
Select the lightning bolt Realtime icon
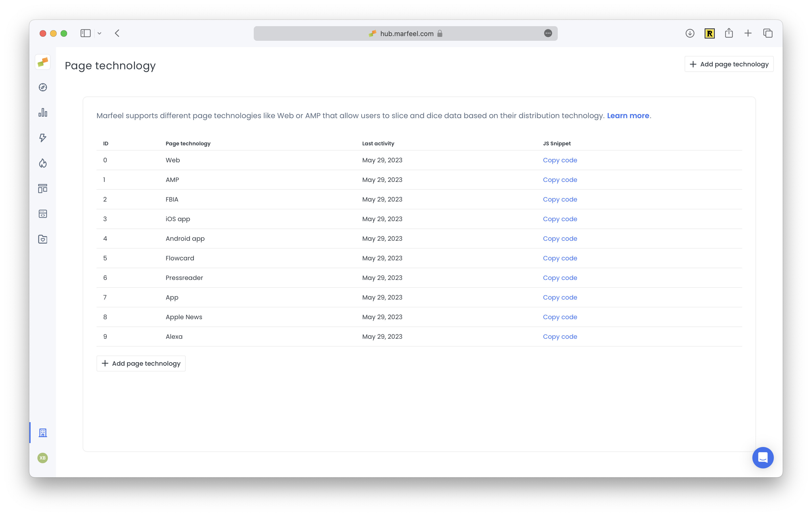pos(42,138)
